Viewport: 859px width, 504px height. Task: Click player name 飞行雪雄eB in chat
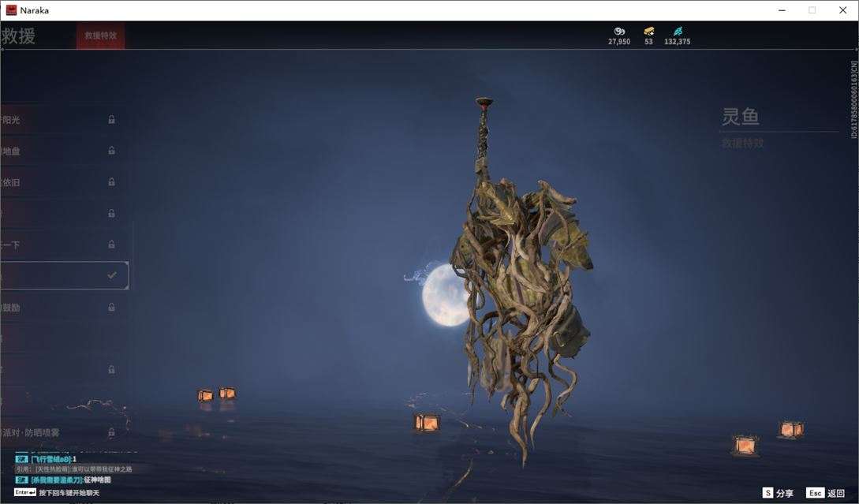(51, 459)
